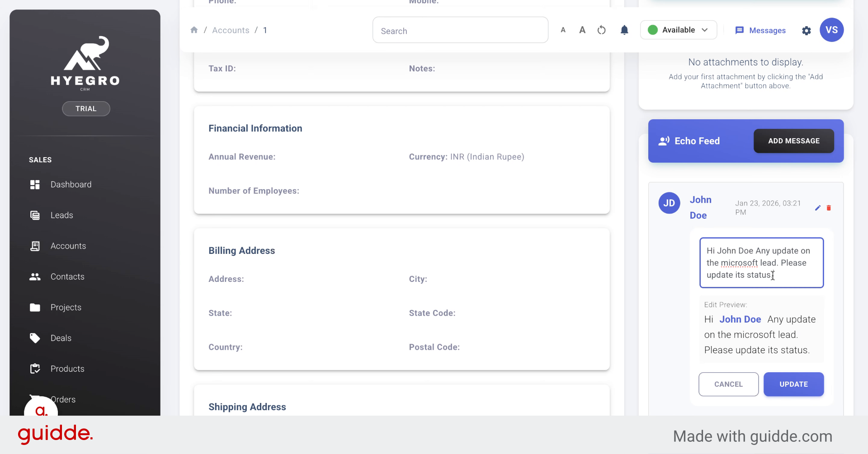This screenshot has width=868, height=454.
Task: Edit John Doe's message with pencil icon
Action: click(x=817, y=208)
